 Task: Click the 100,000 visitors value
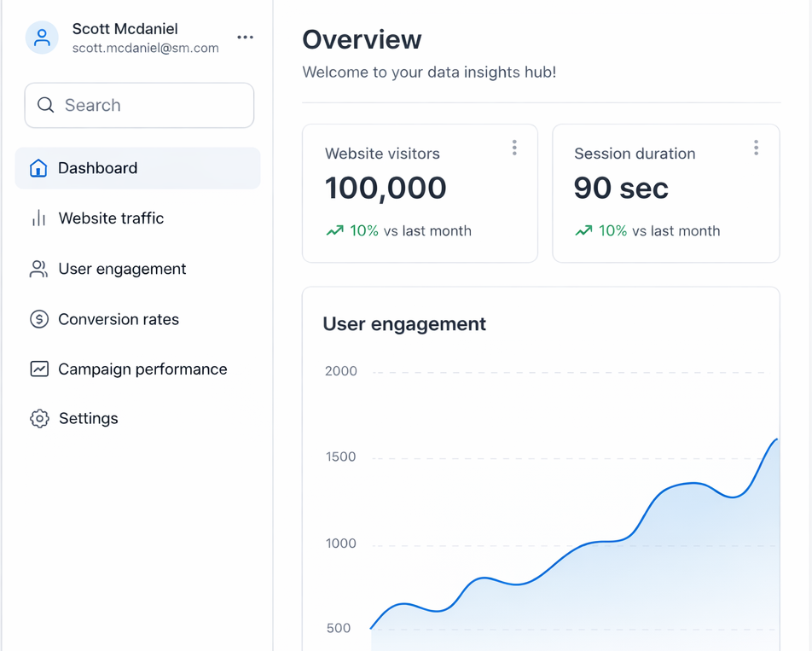[386, 188]
